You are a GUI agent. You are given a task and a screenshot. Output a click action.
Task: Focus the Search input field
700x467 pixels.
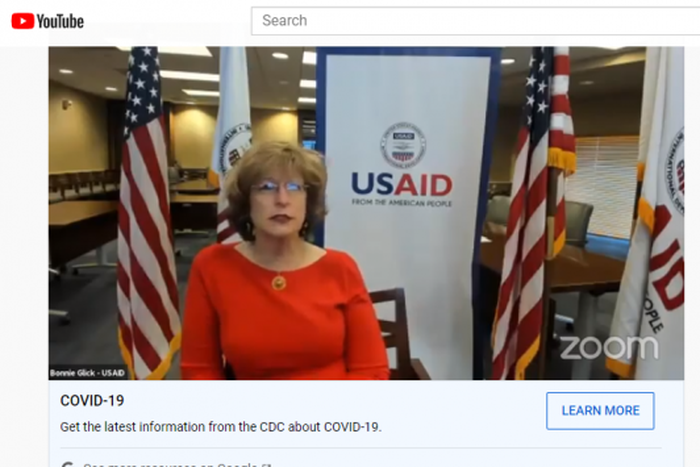475,21
